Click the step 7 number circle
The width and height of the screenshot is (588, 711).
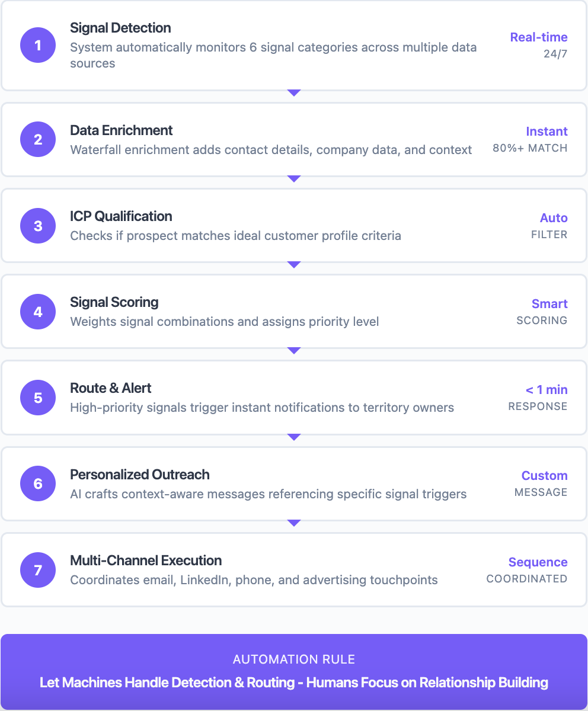click(x=38, y=570)
